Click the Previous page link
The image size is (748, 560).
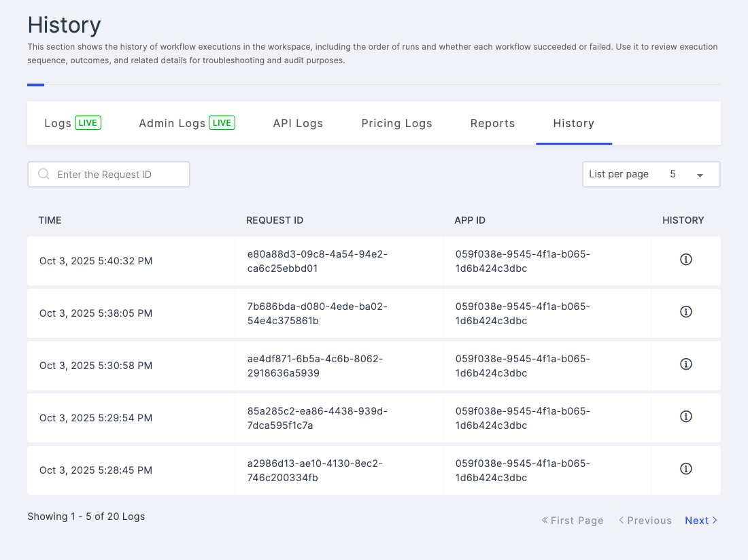pyautogui.click(x=645, y=521)
